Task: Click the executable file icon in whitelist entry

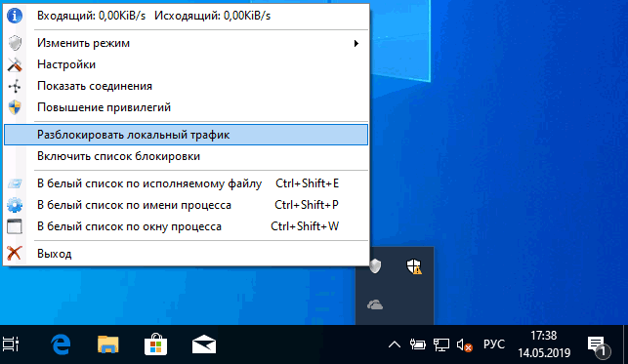Action: point(15,183)
